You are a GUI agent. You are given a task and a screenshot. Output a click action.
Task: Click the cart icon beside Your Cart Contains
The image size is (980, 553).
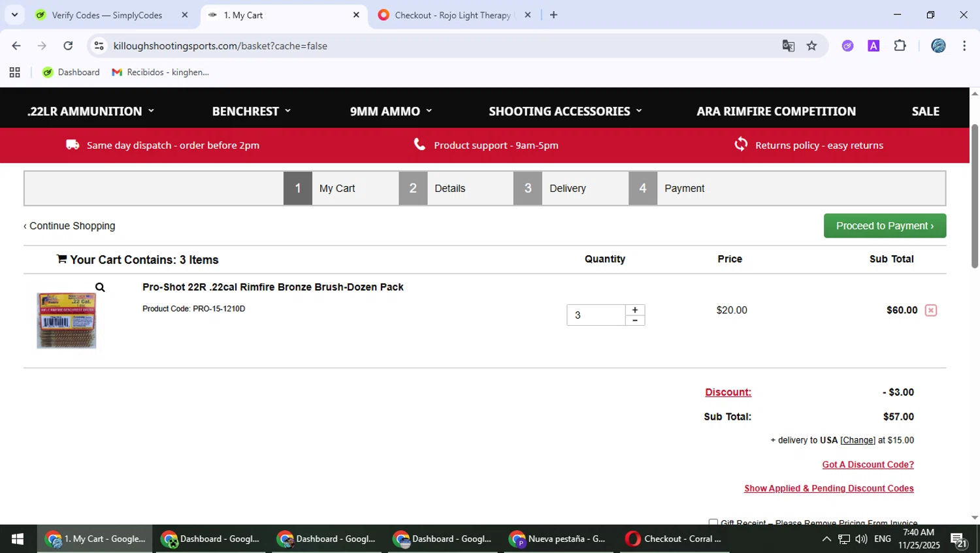point(61,259)
